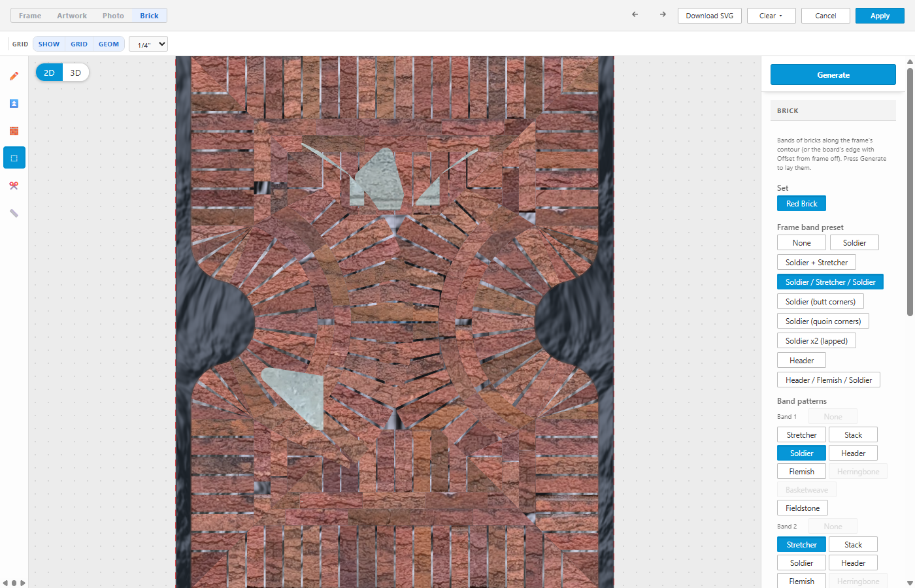
Task: Select the blue double-arrow up tool
Action: point(14,103)
